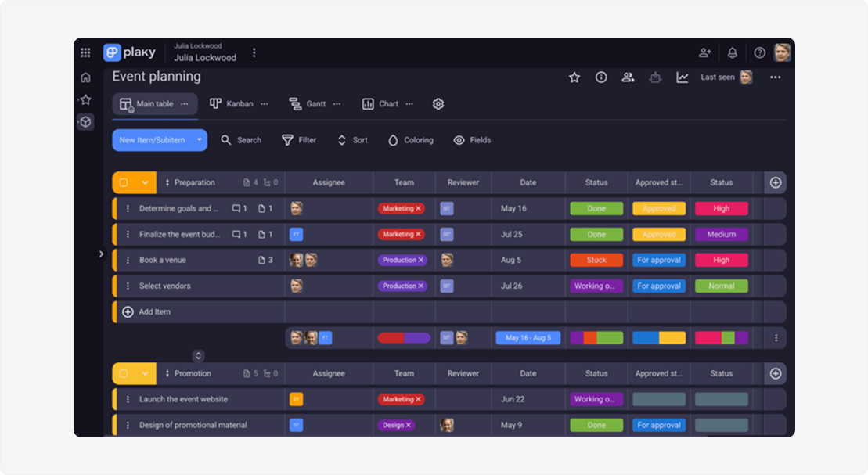Open board more options ellipsis
868x475 pixels.
pos(775,77)
